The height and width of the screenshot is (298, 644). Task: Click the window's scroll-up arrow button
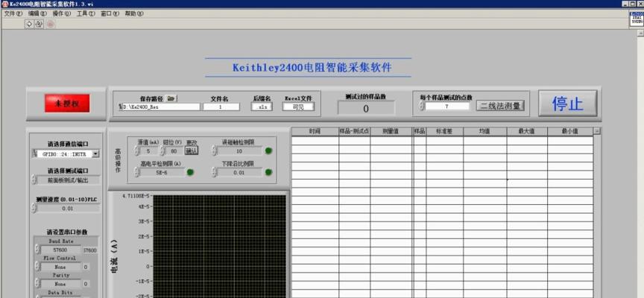pos(640,34)
